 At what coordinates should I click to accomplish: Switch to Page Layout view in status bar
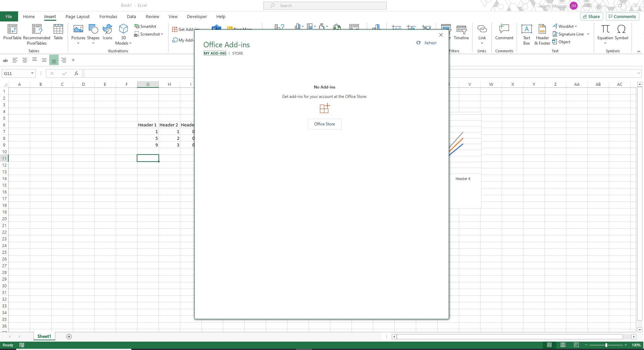(563, 345)
